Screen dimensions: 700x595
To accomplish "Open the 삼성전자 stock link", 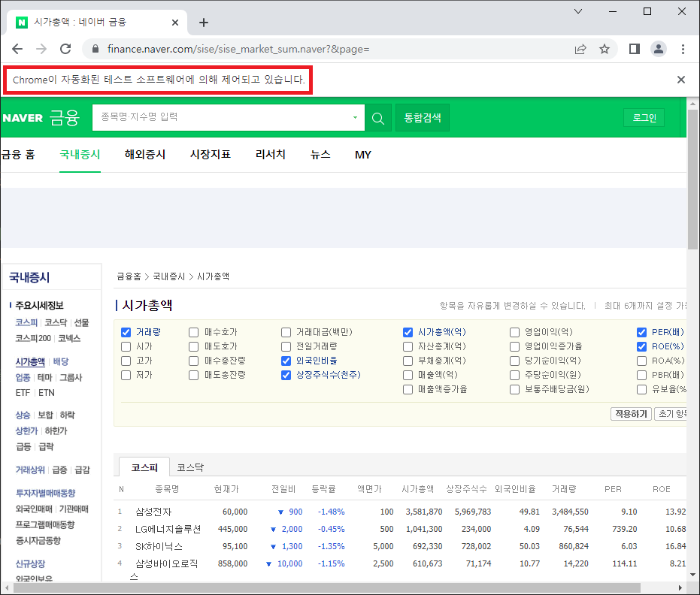I will coord(153,512).
